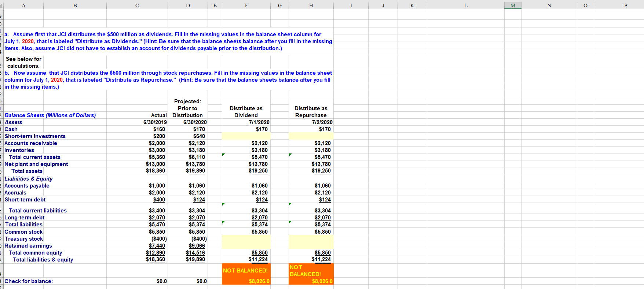Click empty Retained earnings cell under Distribute as Repurchase
Screen dimensions: 644x289
coord(311,246)
